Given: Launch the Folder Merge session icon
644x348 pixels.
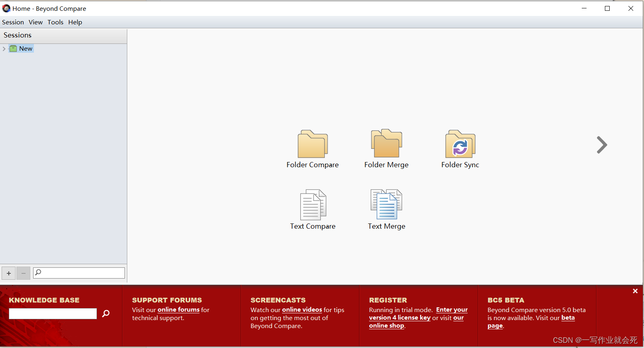Looking at the screenshot, I should [386, 143].
